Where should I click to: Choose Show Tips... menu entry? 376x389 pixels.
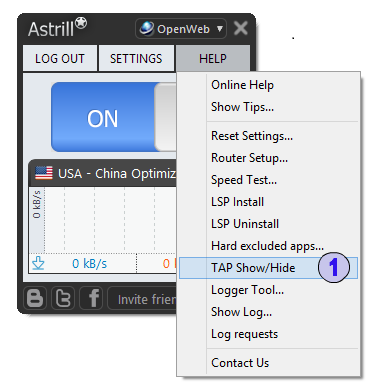tap(242, 107)
